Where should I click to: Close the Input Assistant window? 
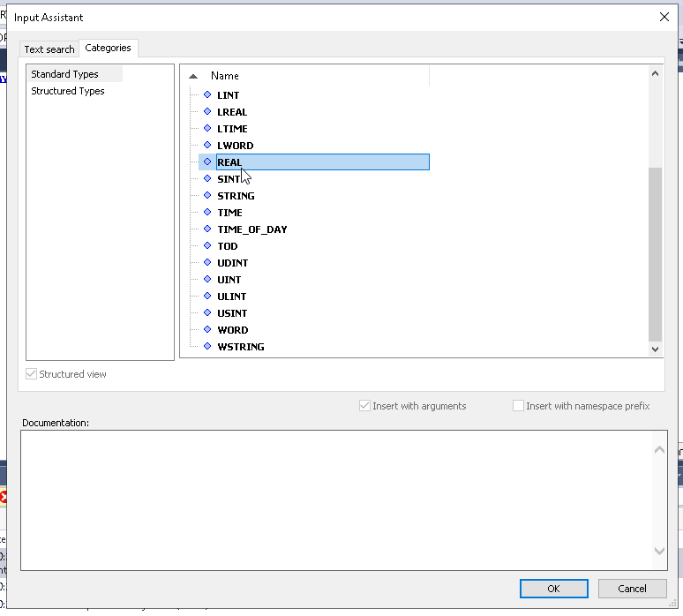click(664, 17)
